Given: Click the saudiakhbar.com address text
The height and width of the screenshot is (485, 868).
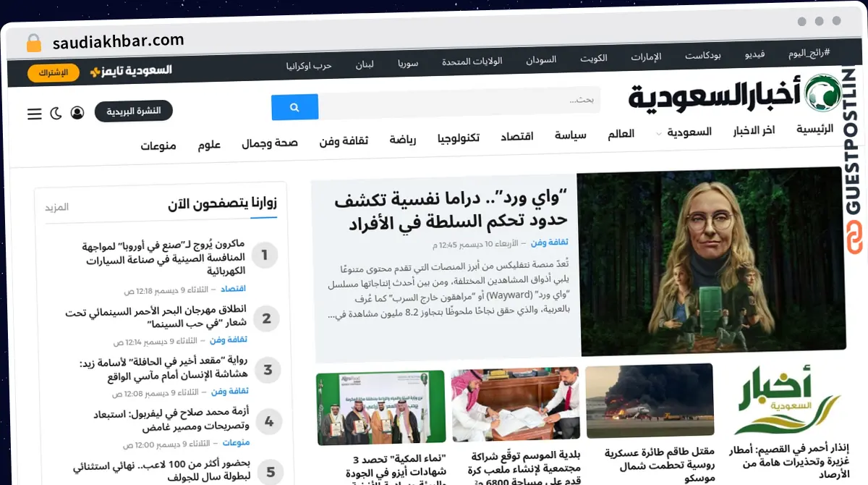Looking at the screenshot, I should click(x=119, y=41).
